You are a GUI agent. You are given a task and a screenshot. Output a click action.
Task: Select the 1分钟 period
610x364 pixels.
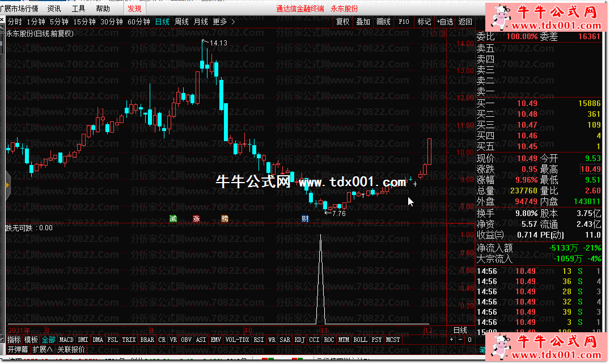[x=36, y=22]
